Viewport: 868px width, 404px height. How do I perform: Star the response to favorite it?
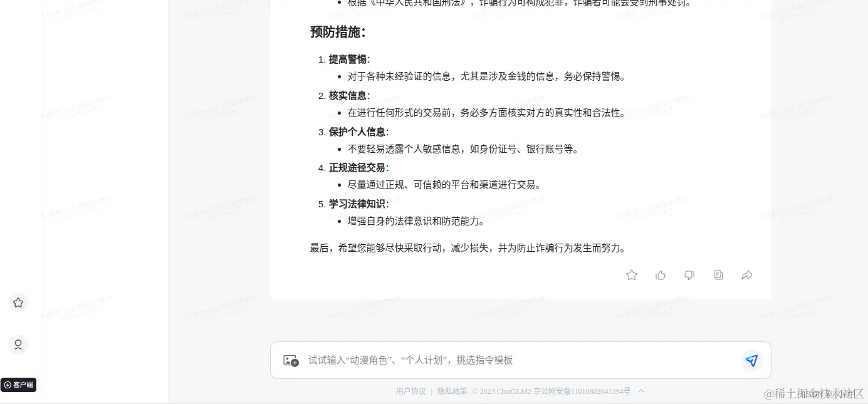tap(631, 275)
